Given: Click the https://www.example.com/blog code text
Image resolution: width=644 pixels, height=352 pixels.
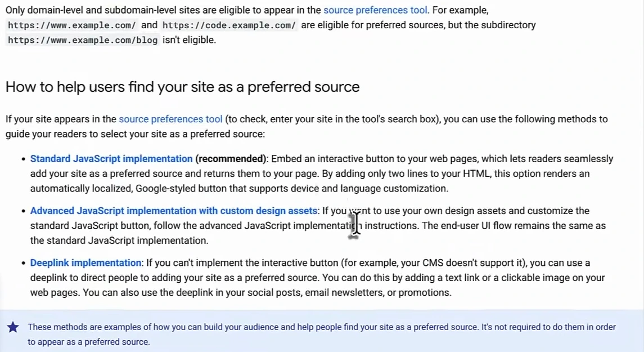Looking at the screenshot, I should 83,41.
